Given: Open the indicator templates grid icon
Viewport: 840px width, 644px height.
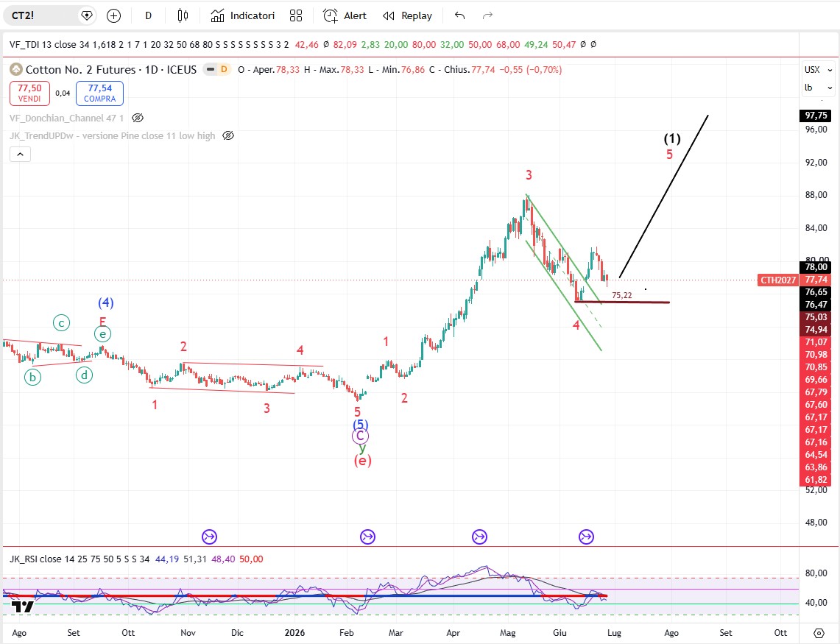Looking at the screenshot, I should click(296, 15).
